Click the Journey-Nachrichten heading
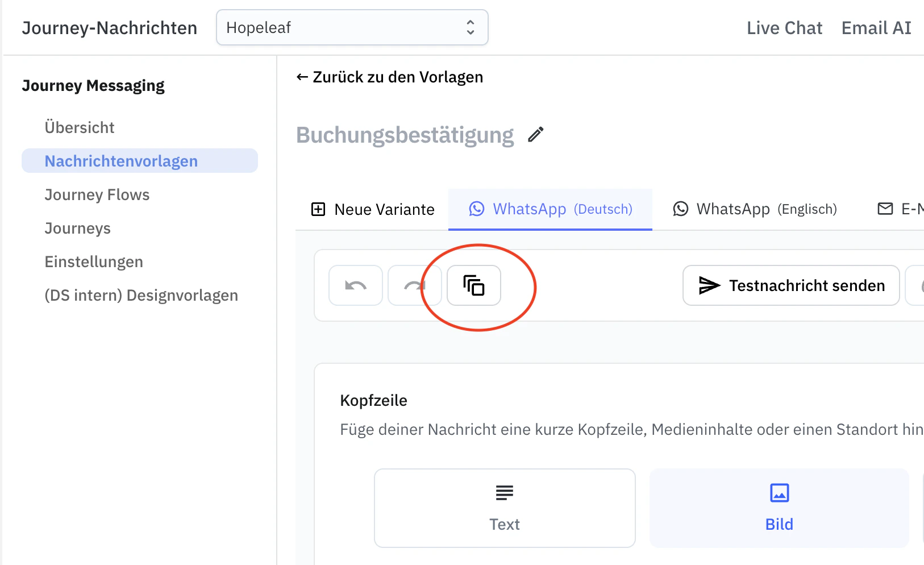The image size is (924, 565). coord(110,28)
